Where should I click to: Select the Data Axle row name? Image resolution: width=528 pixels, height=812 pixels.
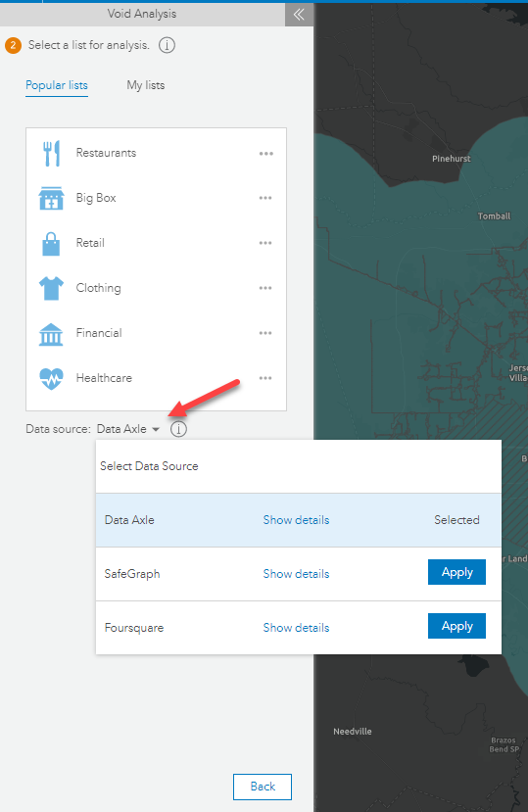[x=129, y=520]
